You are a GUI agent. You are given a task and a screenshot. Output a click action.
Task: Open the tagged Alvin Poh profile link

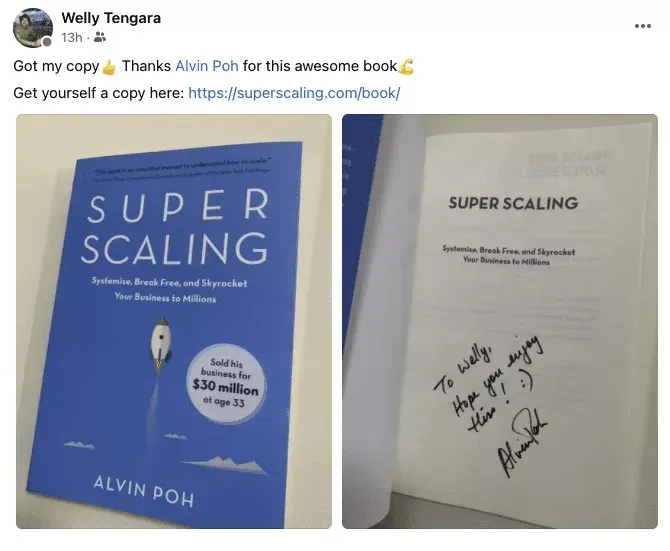tap(207, 66)
